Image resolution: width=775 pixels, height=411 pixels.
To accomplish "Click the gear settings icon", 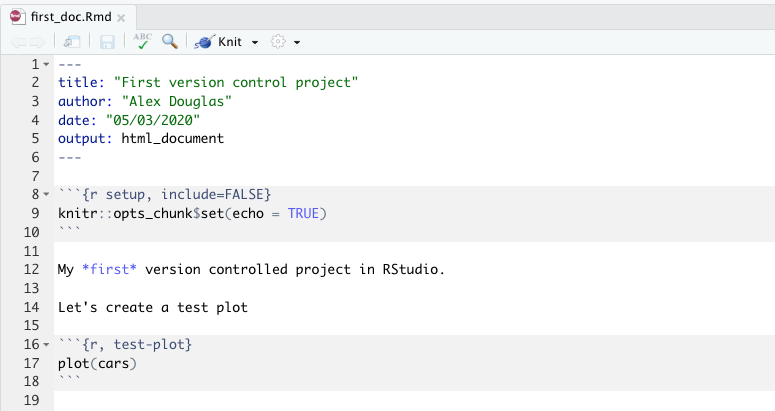I will tap(279, 42).
